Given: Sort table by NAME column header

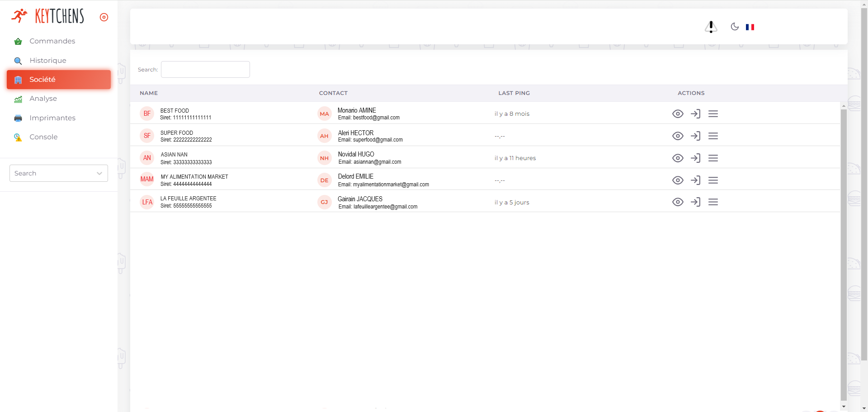Looking at the screenshot, I should [149, 93].
